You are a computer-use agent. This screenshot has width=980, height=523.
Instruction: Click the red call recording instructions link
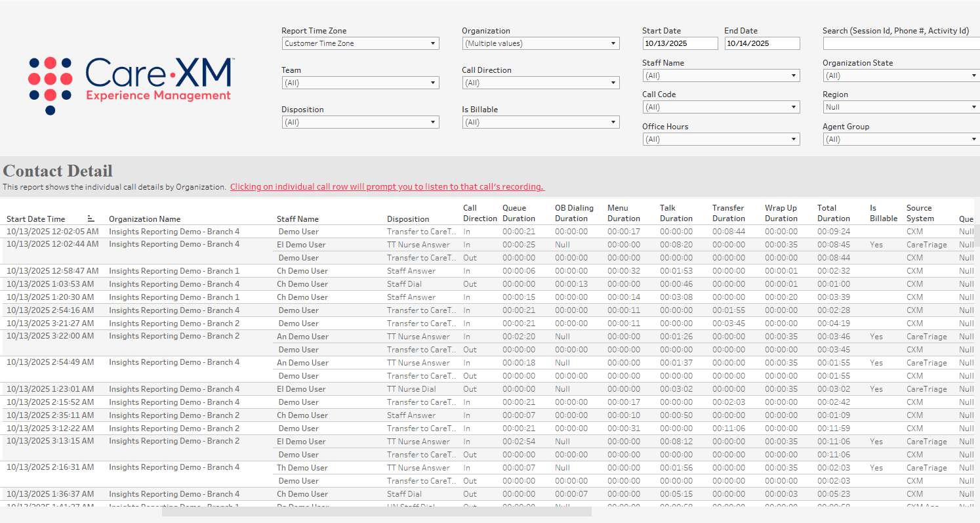[x=386, y=186]
